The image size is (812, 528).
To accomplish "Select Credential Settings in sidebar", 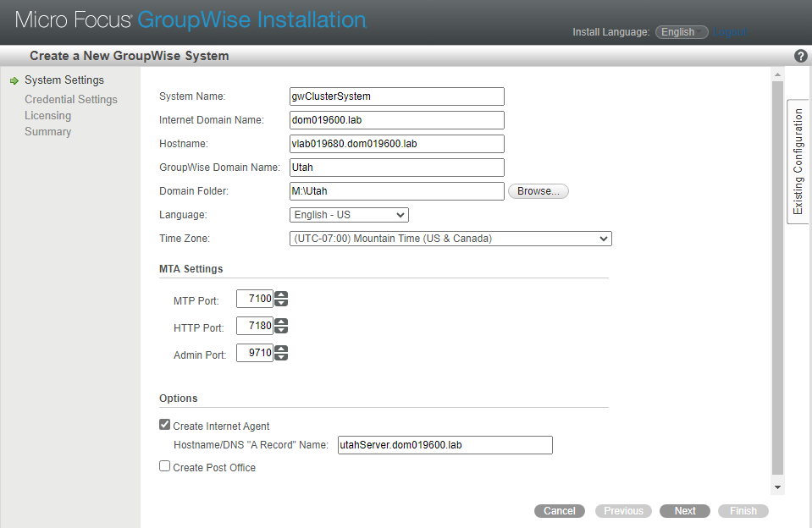I will (71, 100).
